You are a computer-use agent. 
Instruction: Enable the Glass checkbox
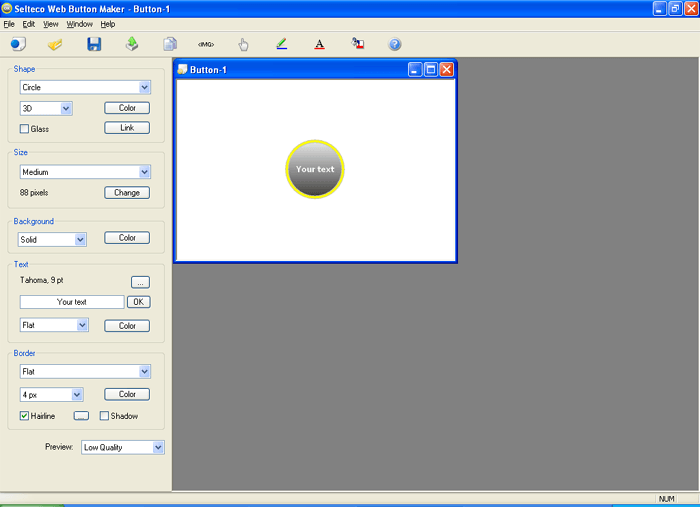coord(24,129)
